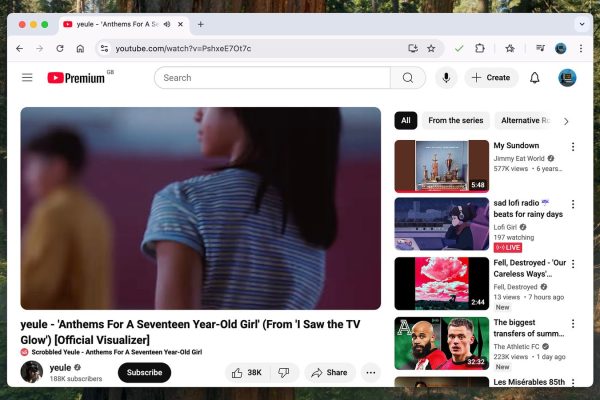The image size is (600, 400).
Task: Expand the Chrome tab search dropdown
Action: (581, 24)
